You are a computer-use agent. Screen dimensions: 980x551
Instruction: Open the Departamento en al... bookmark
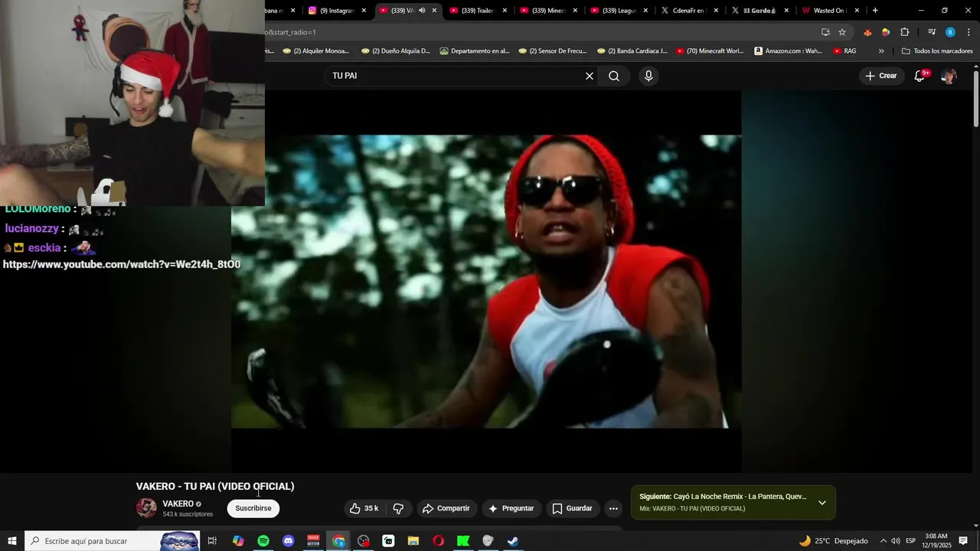475,51
